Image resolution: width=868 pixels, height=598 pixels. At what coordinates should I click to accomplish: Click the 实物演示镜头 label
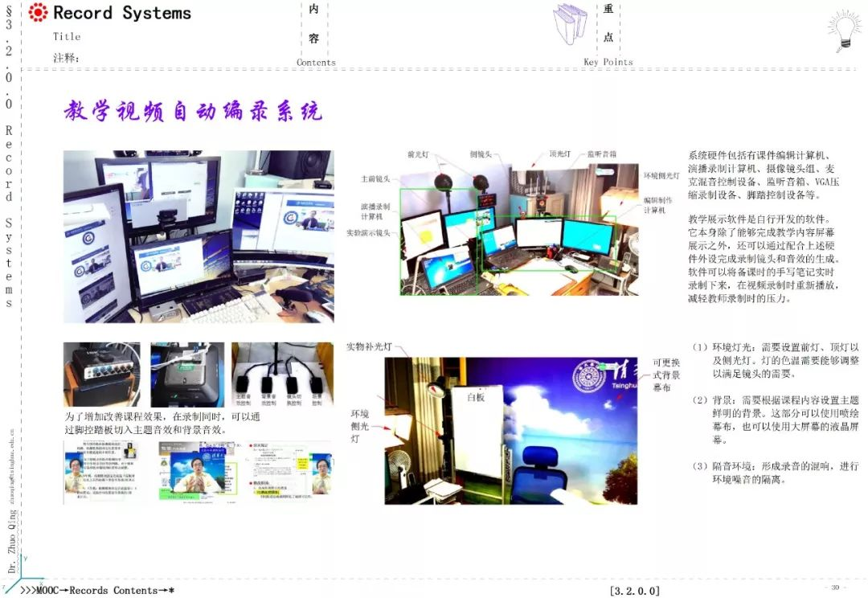(368, 233)
